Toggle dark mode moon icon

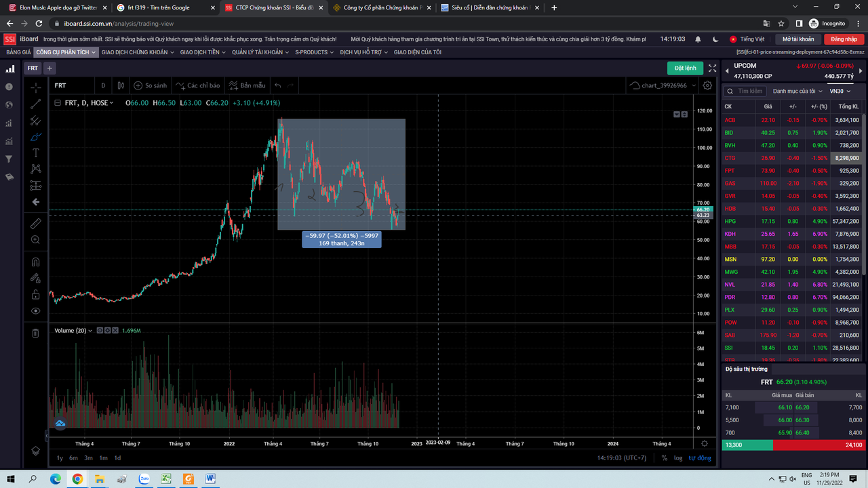click(x=715, y=39)
